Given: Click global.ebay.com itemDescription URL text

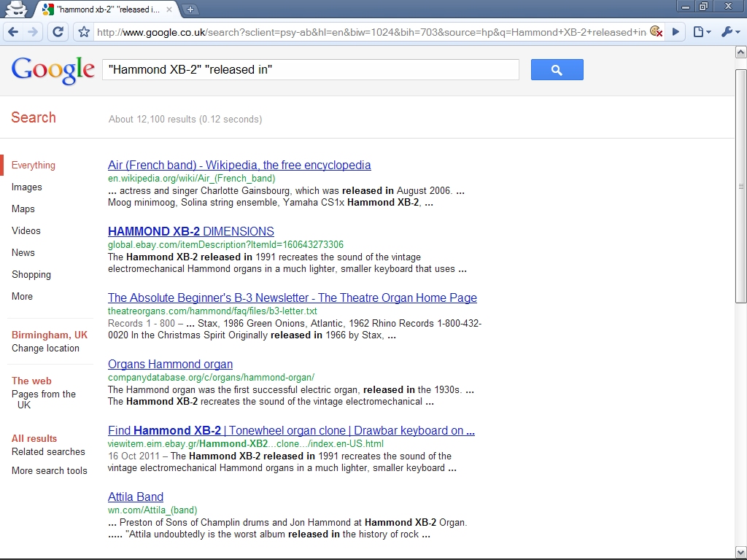Looking at the screenshot, I should (225, 244).
